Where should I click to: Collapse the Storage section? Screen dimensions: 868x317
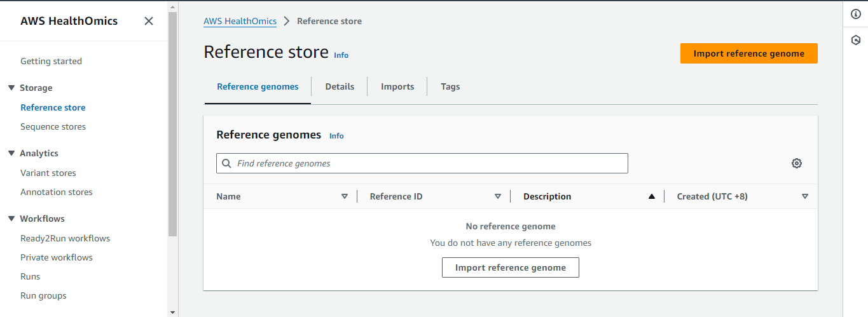pos(11,88)
